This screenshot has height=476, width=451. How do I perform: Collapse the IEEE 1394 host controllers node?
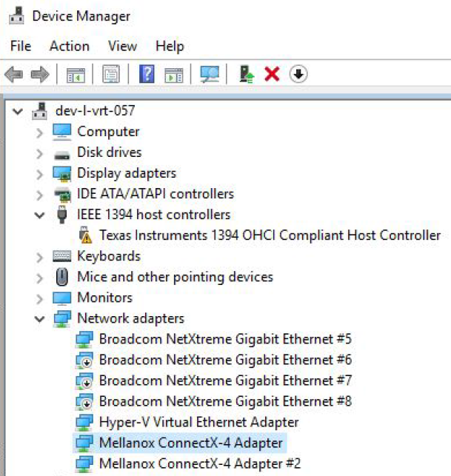39,215
